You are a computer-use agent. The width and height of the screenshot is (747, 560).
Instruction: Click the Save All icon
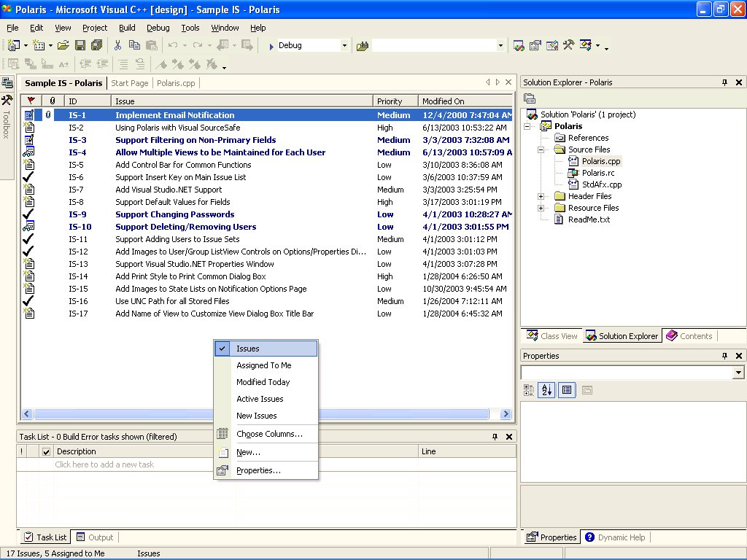(x=97, y=46)
